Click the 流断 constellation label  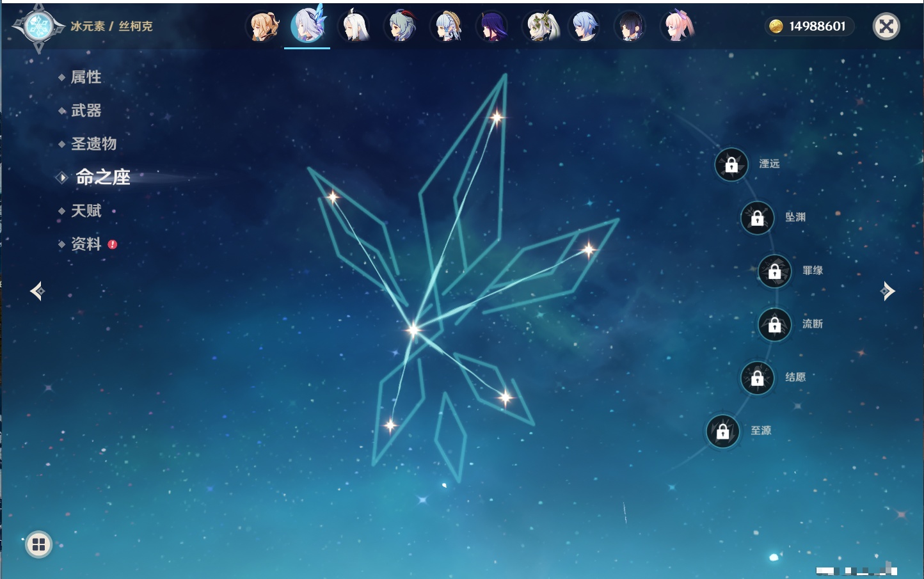click(x=813, y=324)
